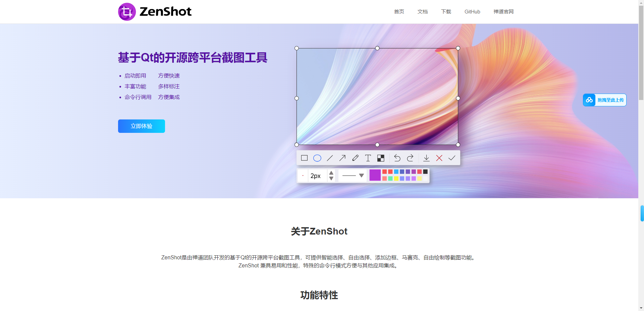This screenshot has height=311, width=644.
Task: Select the blue ellipse tool
Action: 317,158
